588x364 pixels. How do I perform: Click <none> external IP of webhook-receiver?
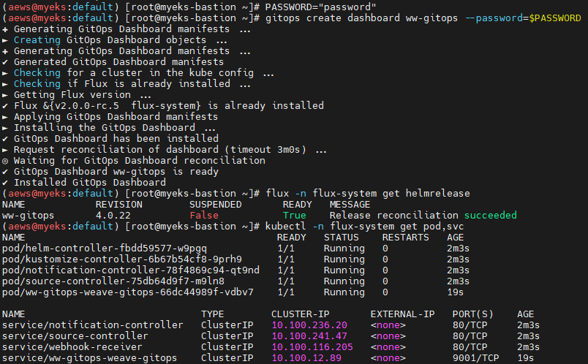388,346
